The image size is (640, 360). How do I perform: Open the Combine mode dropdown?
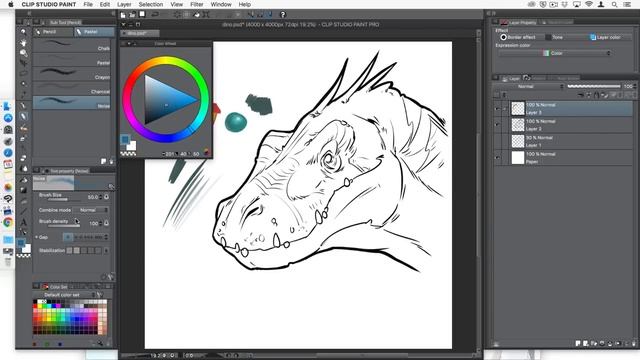[91, 210]
